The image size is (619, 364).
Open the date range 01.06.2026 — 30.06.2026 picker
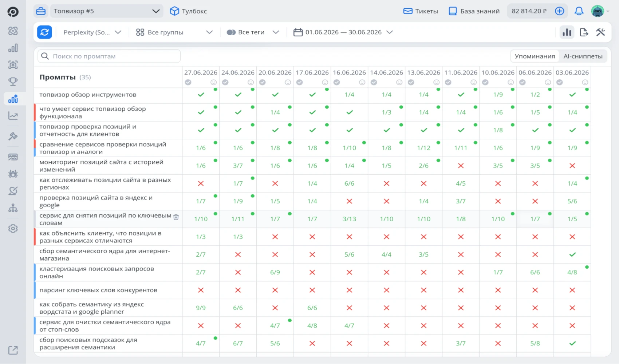pos(343,32)
